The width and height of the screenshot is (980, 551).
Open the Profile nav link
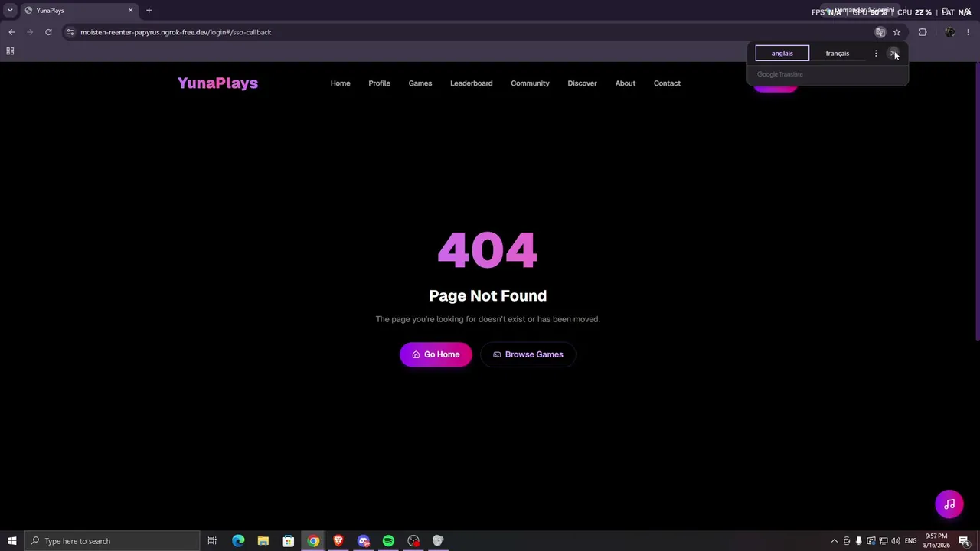[379, 83]
